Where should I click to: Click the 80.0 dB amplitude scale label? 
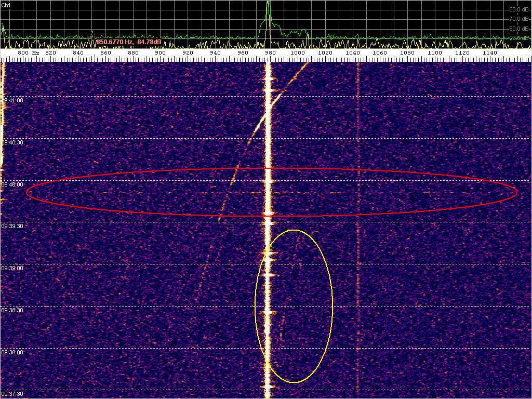[518, 29]
